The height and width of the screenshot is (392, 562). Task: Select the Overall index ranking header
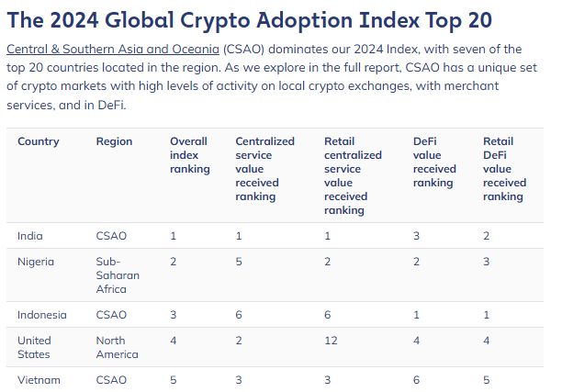(189, 155)
